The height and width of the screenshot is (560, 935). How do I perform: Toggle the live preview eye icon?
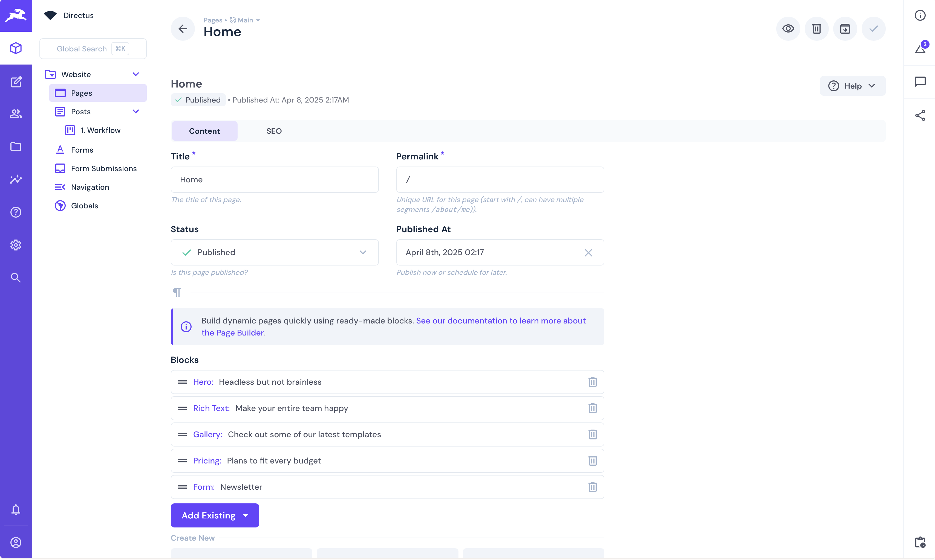coord(788,28)
